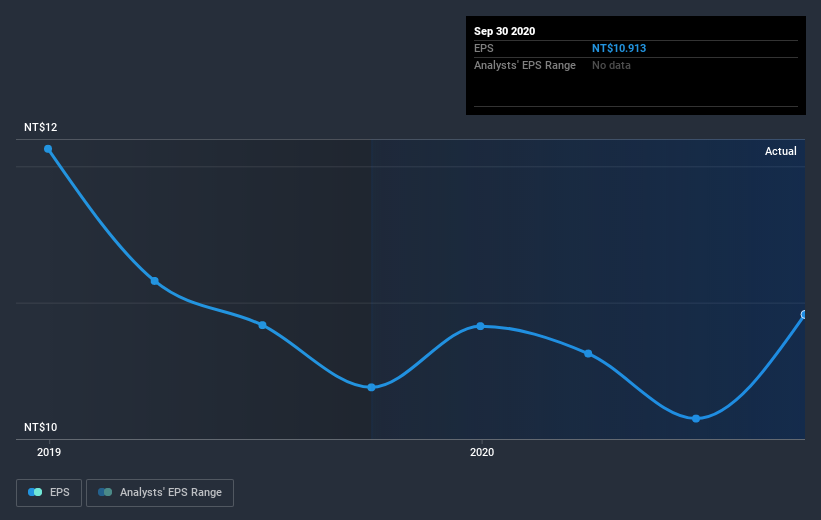Click the No data text in tooltip
Image resolution: width=821 pixels, height=520 pixels.
(x=611, y=65)
